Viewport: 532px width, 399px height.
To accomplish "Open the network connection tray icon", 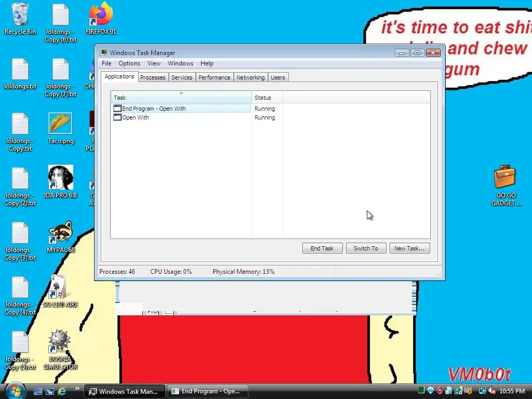I will (x=483, y=391).
